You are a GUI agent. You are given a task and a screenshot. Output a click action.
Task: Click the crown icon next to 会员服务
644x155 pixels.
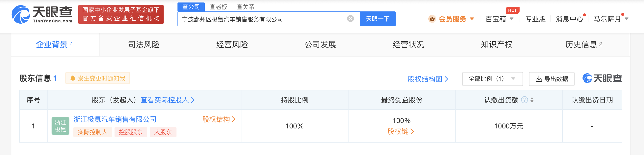click(x=432, y=19)
